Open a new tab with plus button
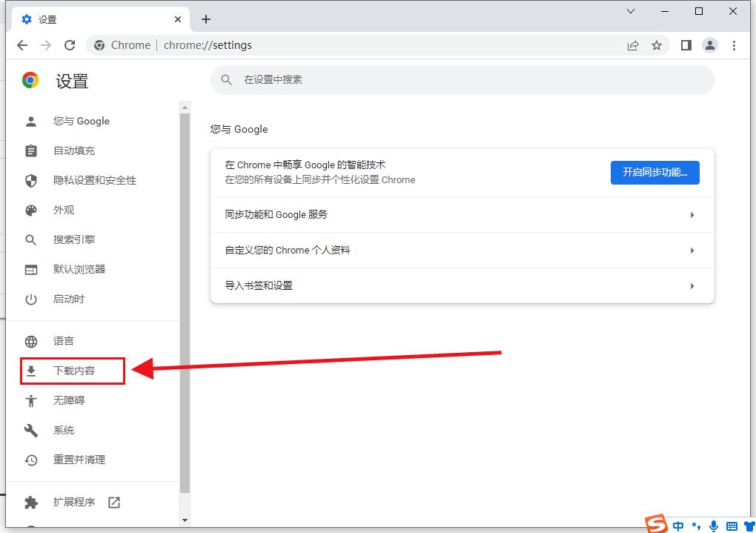The width and height of the screenshot is (756, 533). pos(206,19)
